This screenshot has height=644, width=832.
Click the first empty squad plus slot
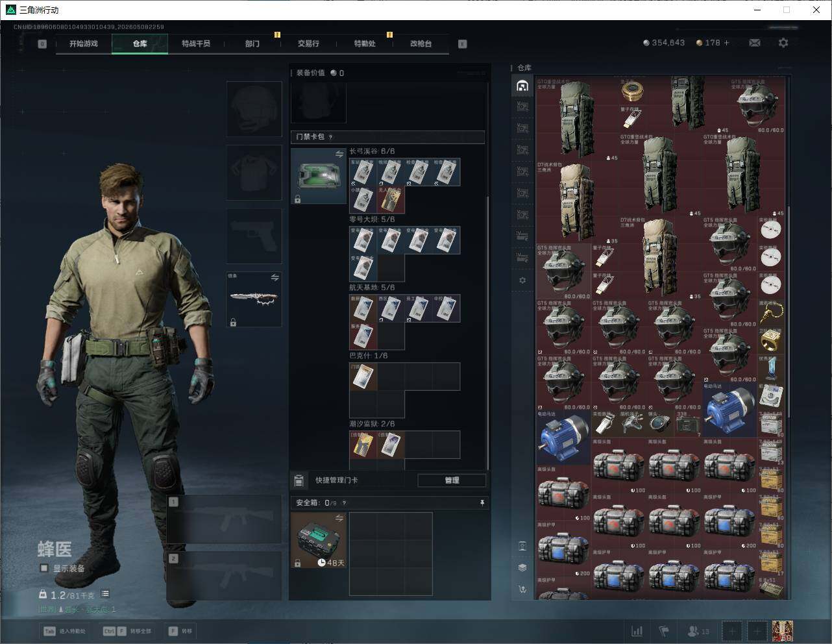click(x=732, y=631)
